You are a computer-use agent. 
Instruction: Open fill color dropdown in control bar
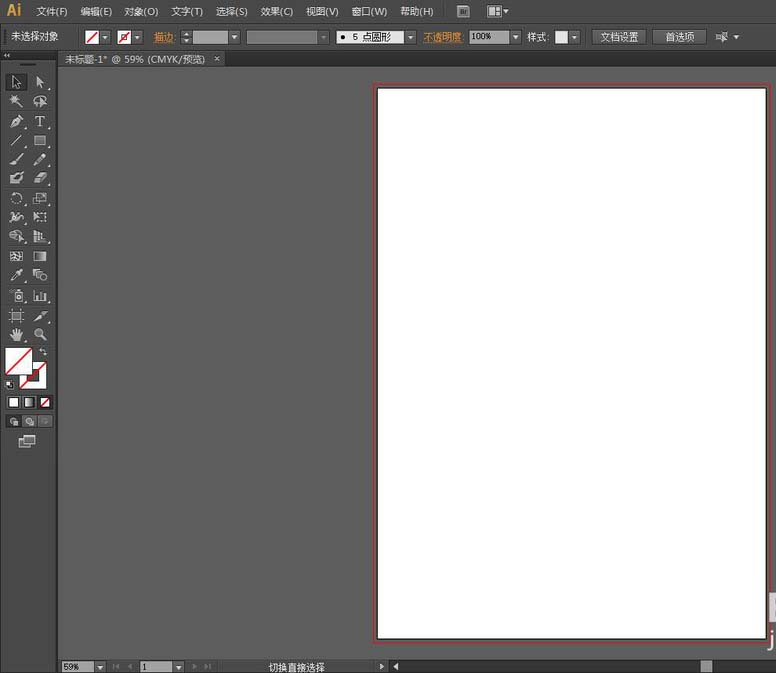click(x=105, y=37)
